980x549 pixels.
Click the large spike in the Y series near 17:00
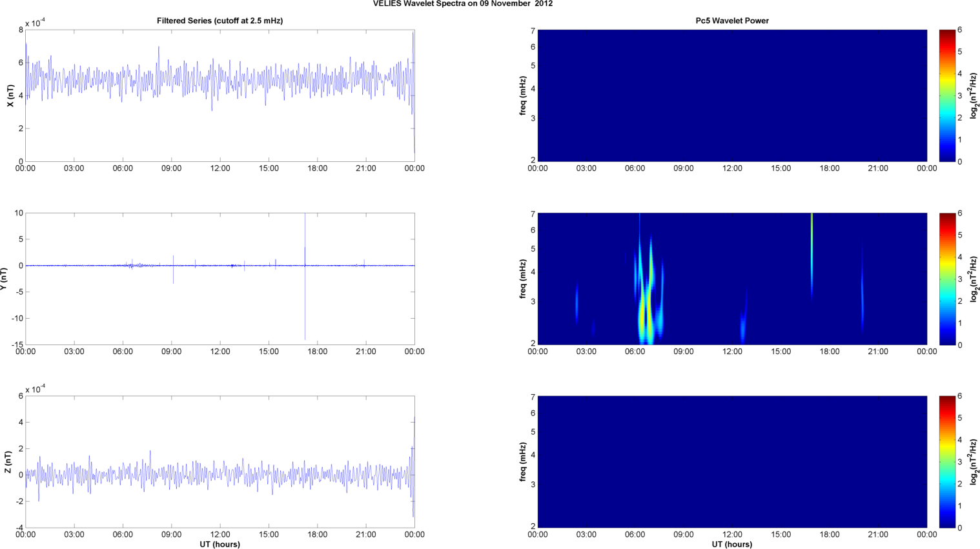[x=305, y=277]
